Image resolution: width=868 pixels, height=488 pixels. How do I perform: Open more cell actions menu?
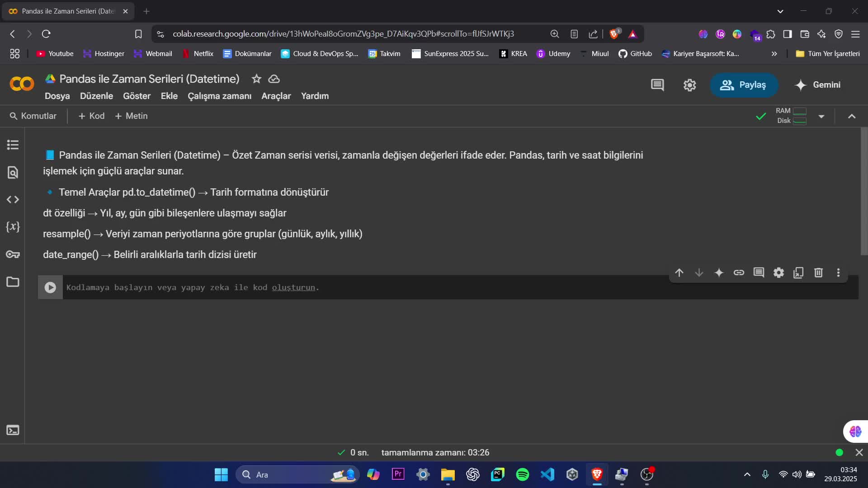coord(838,272)
